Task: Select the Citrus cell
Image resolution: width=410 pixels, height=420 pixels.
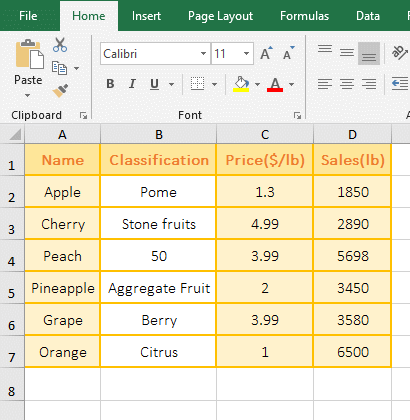Action: point(159,352)
